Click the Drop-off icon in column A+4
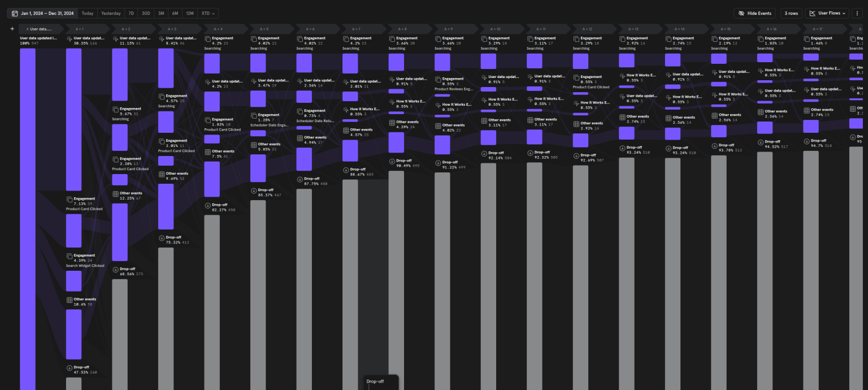The height and width of the screenshot is (390, 868). click(208, 206)
